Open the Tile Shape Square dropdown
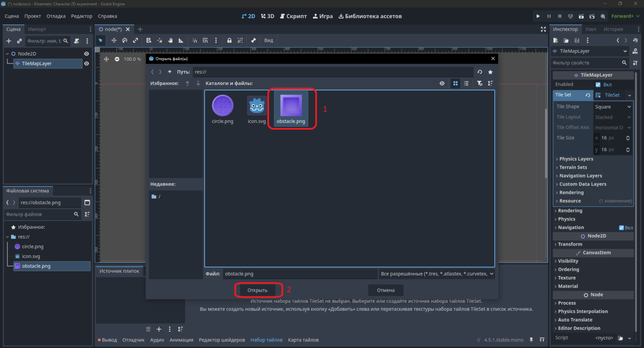The image size is (644, 348). (x=613, y=107)
